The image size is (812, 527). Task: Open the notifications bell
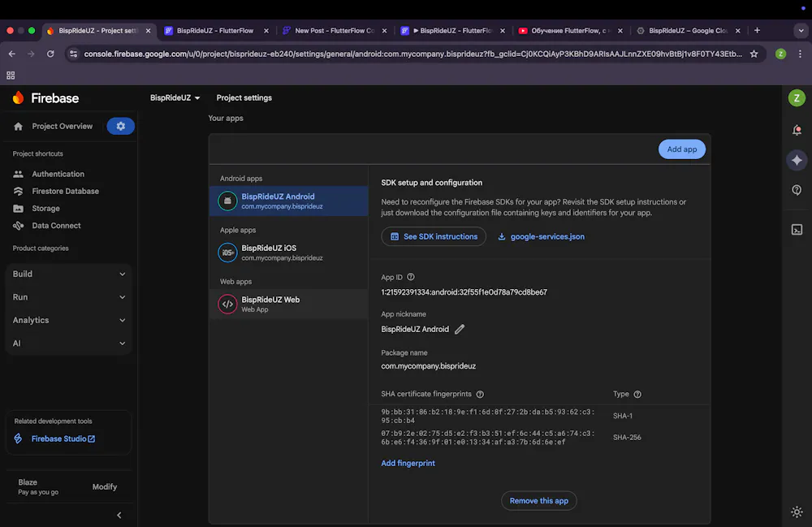(797, 130)
